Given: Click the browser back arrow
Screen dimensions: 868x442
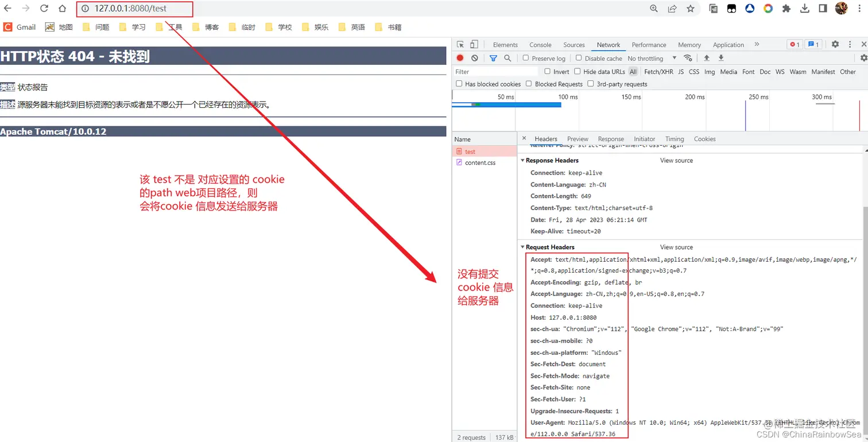Looking at the screenshot, I should [x=7, y=9].
